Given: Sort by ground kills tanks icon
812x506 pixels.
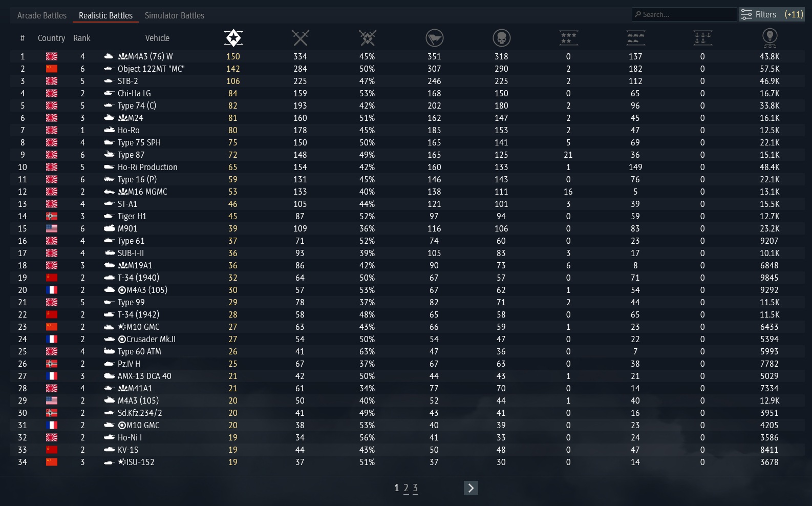Looking at the screenshot, I should click(x=635, y=38).
